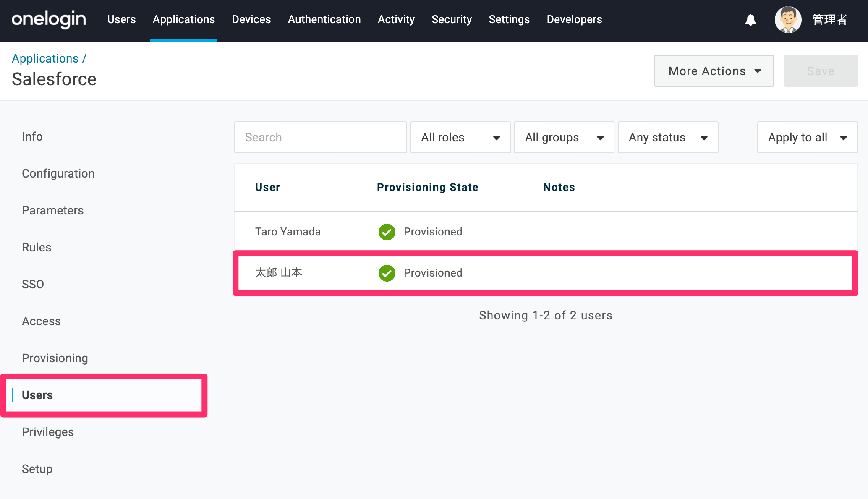Screen dimensions: 868x499
Task: Open the 太郎 山本 user row
Action: coord(546,273)
